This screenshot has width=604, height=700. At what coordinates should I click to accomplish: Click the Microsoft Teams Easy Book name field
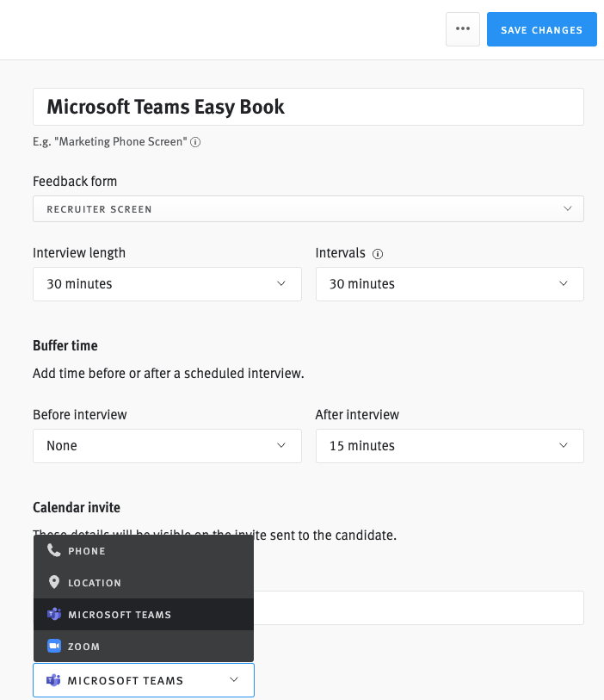pyautogui.click(x=307, y=107)
